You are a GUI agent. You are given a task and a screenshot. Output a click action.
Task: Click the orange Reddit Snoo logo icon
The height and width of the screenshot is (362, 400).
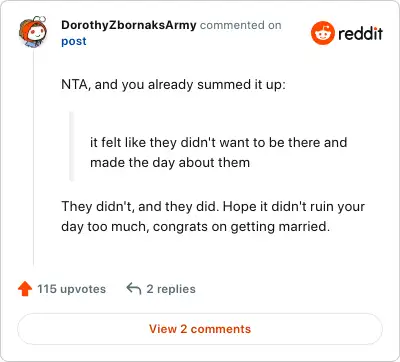pos(323,33)
